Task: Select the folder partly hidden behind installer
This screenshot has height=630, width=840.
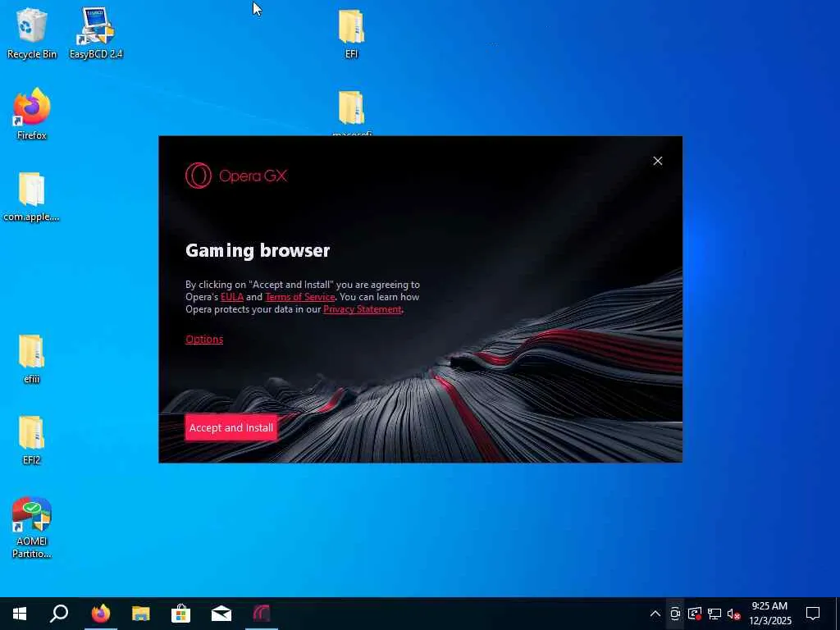Action: point(351,112)
